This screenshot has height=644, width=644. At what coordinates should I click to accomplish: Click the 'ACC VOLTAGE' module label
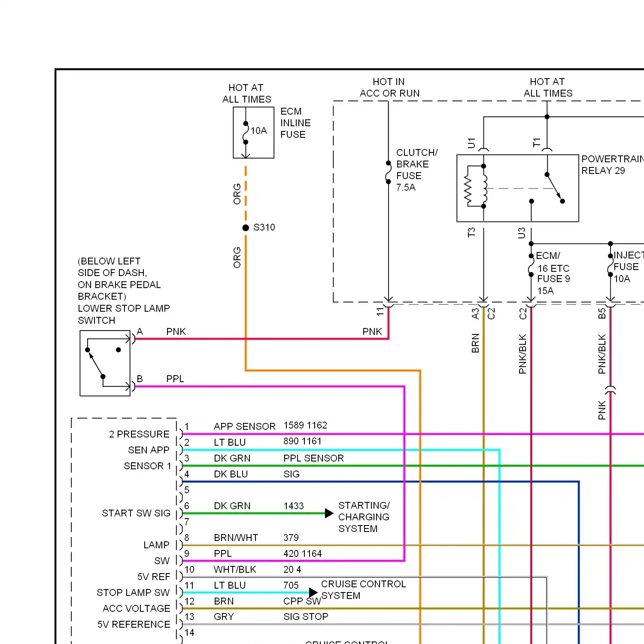click(137, 608)
